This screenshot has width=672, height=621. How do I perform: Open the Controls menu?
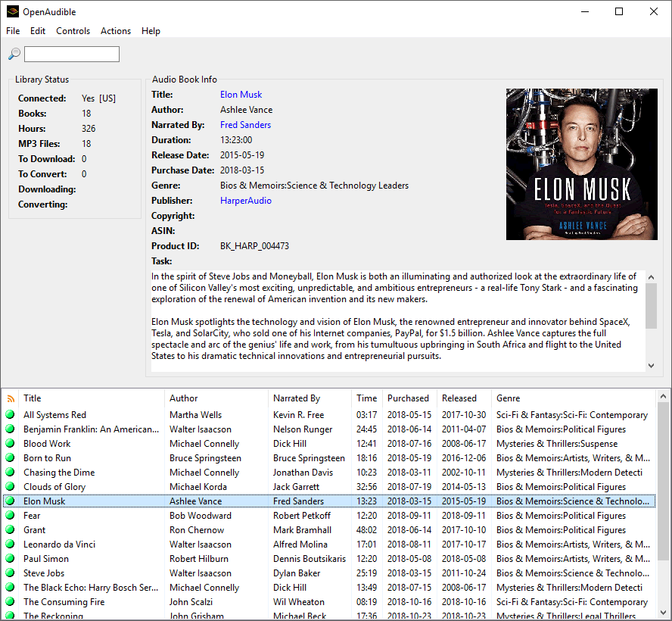[73, 31]
